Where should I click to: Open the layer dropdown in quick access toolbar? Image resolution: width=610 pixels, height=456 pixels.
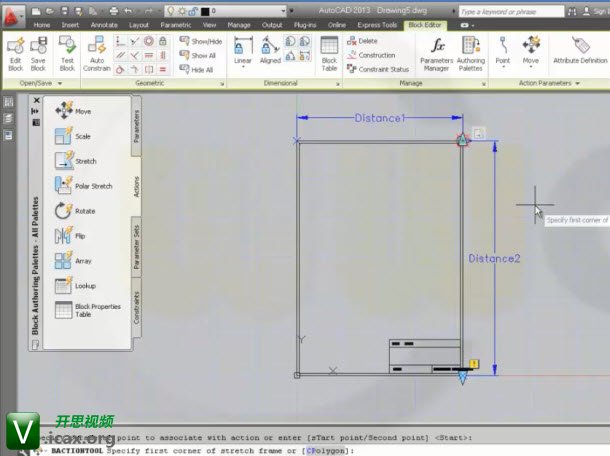283,11
